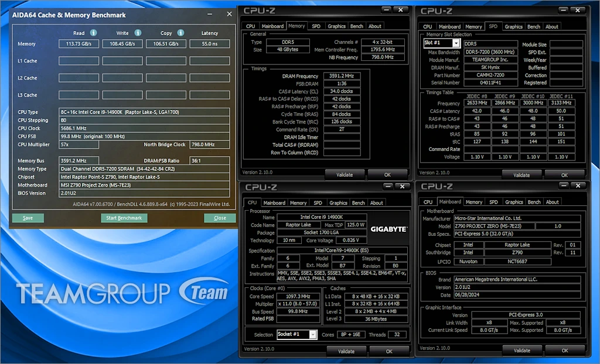Click the Read info icon in AIDA64
Image resolution: width=600 pixels, height=364 pixels.
93,33
